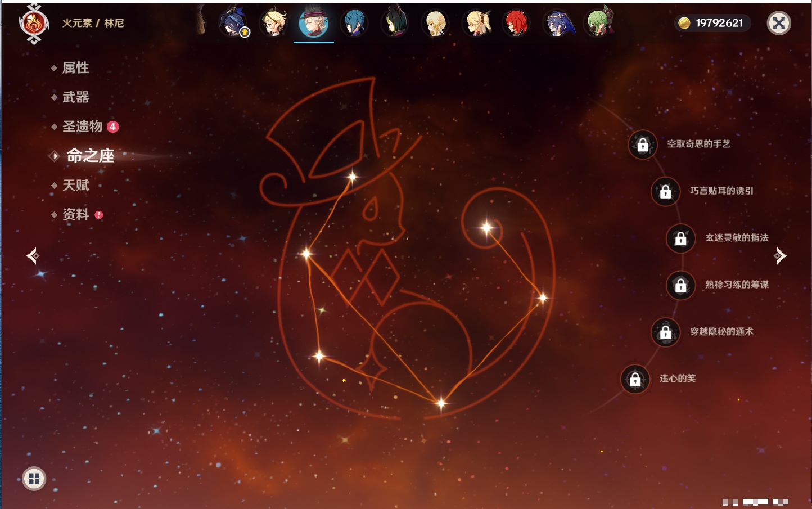Select the highlighted top-hat character portrait

click(x=314, y=23)
